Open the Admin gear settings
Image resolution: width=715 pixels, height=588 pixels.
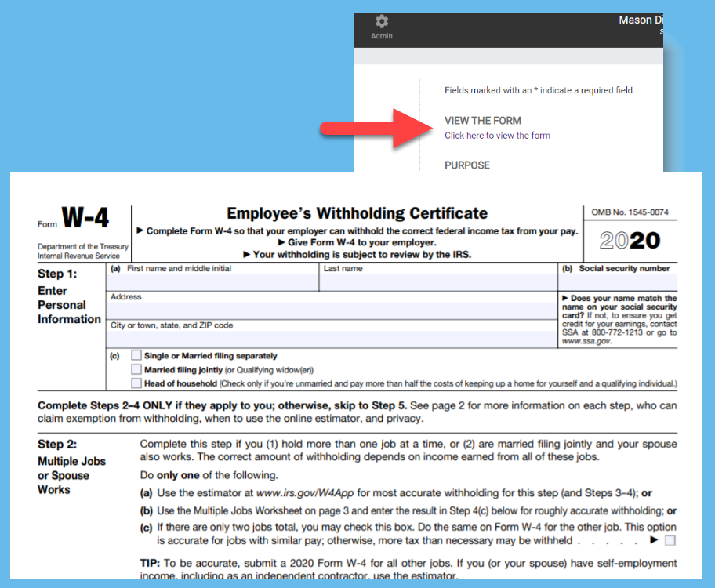pos(381,25)
